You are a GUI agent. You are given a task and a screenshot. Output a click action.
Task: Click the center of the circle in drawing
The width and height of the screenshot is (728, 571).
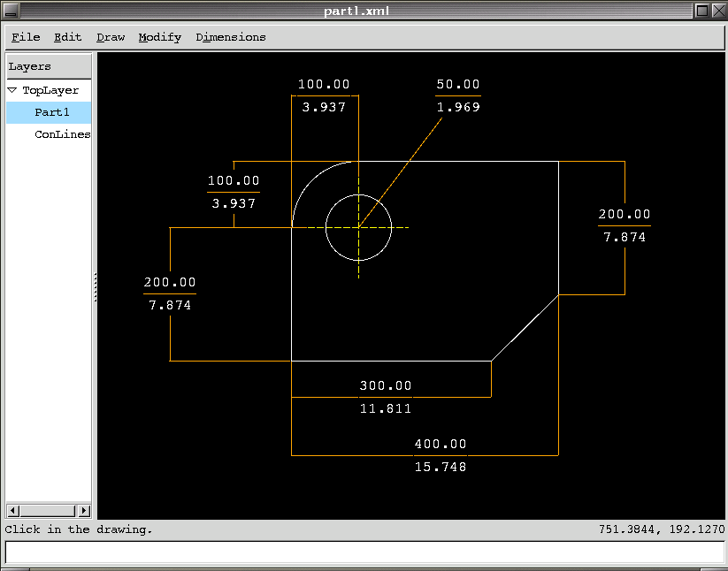[x=358, y=228]
